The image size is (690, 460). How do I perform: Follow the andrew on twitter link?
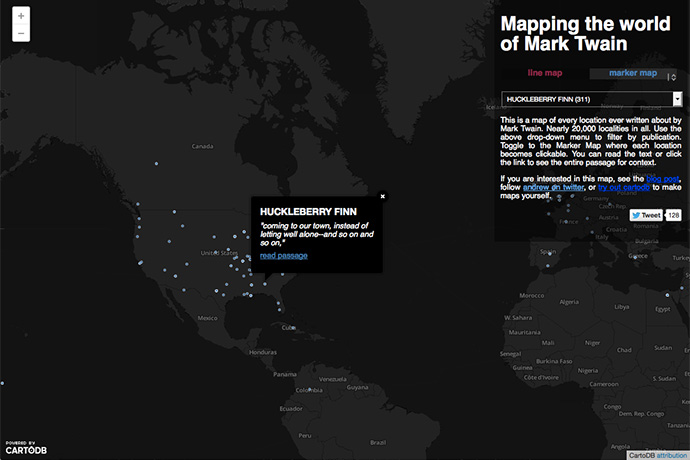(x=553, y=188)
